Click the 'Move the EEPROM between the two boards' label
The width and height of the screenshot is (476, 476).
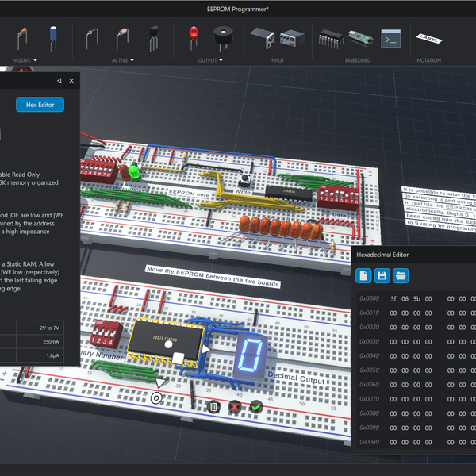coord(213,276)
